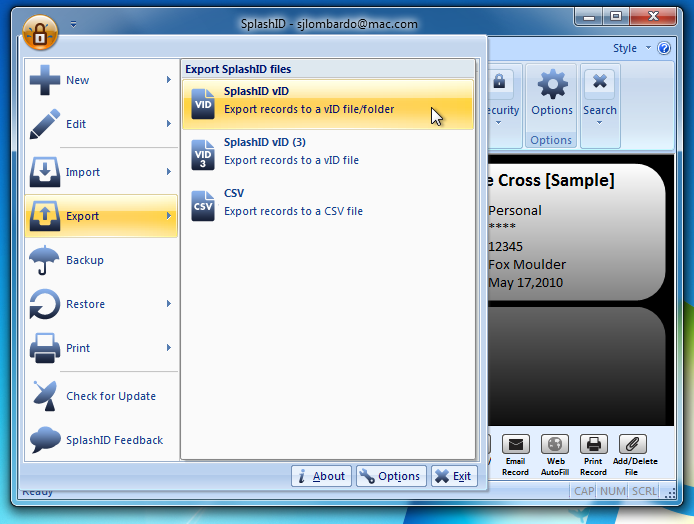
Task: Click the Options group label under ribbon
Action: [551, 140]
